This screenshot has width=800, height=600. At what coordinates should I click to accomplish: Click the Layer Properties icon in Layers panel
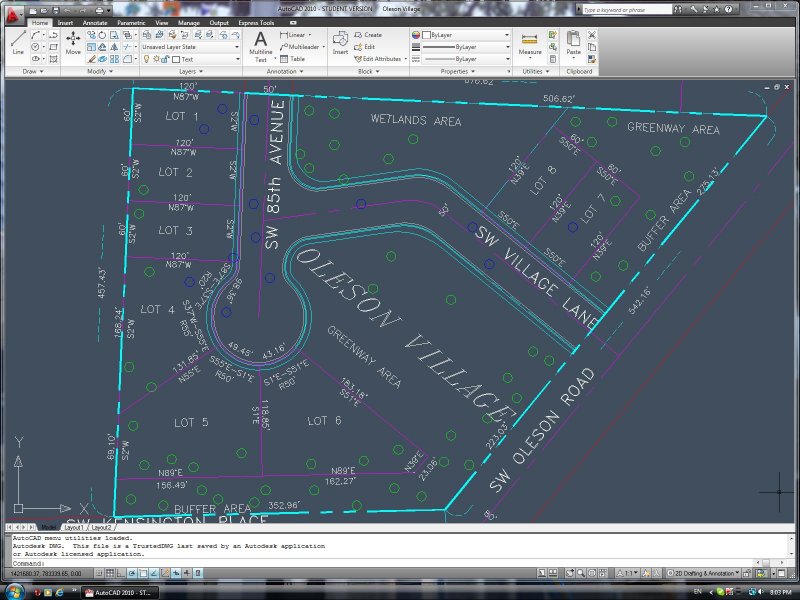(147, 35)
